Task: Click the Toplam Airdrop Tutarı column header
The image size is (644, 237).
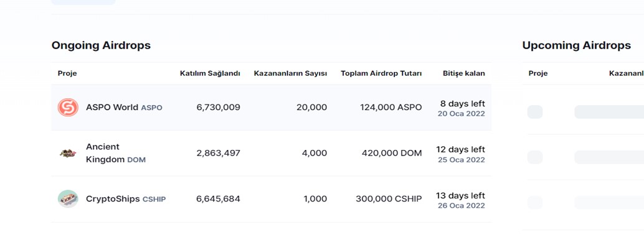Action: coord(381,73)
